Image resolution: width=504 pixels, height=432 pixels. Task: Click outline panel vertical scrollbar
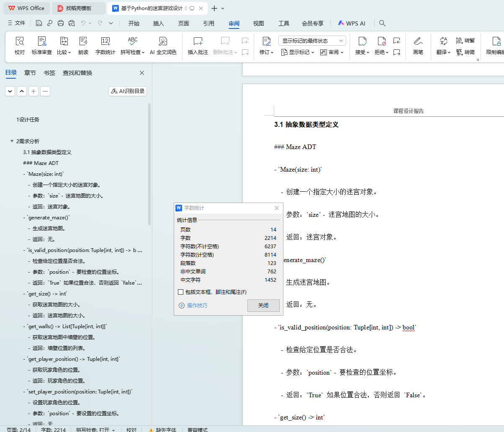click(x=149, y=165)
